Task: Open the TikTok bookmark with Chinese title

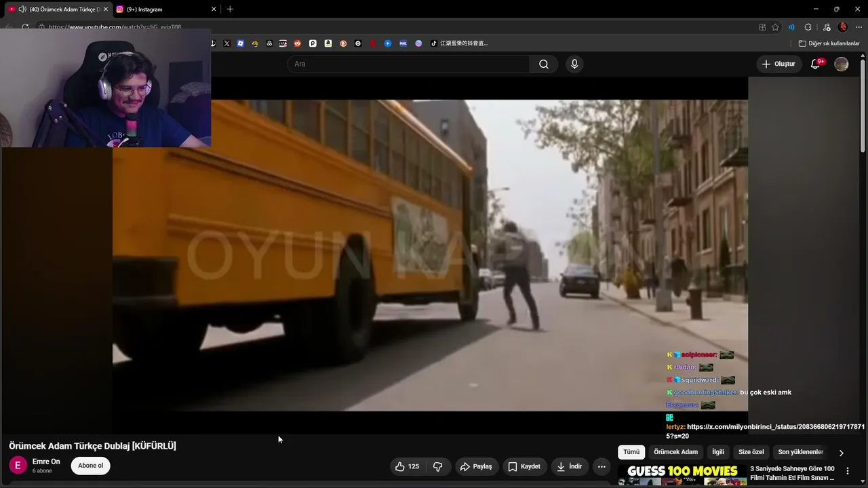Action: coord(459,43)
